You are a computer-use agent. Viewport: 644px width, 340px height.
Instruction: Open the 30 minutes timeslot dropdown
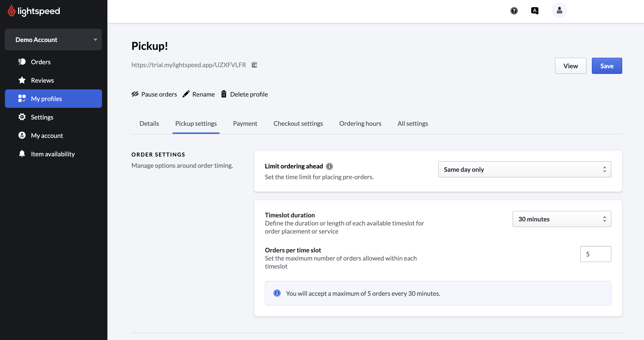562,219
